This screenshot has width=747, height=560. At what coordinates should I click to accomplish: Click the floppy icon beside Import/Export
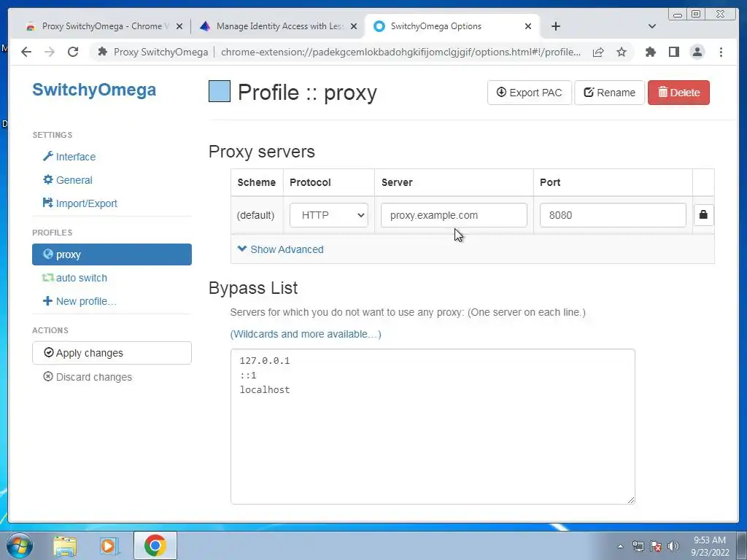[47, 203]
